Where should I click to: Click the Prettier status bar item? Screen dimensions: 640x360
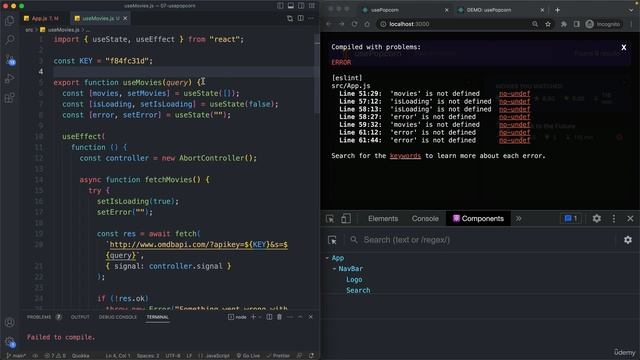[278, 356]
